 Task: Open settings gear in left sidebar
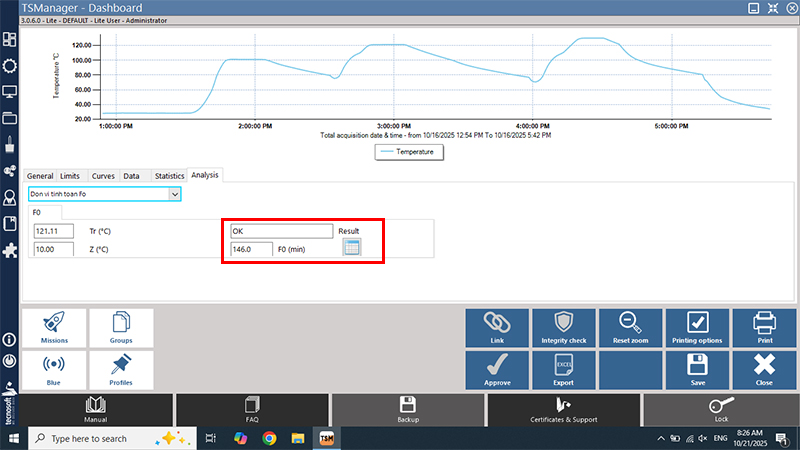point(10,65)
